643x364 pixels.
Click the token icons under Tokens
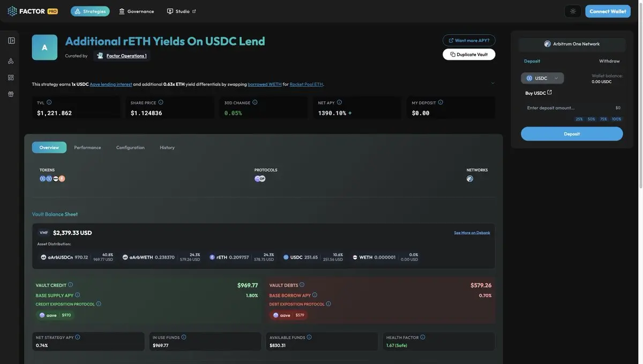click(x=53, y=179)
